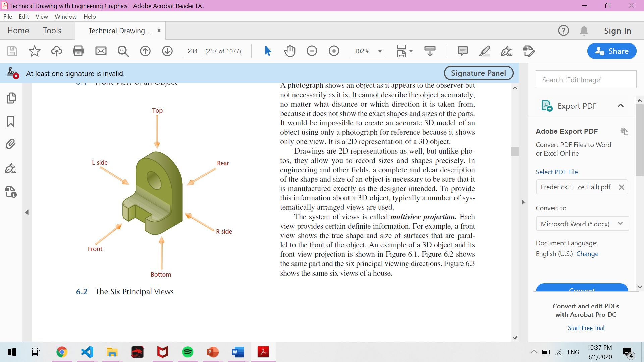Open the Bookmarks panel icon
This screenshot has width=644, height=362.
pyautogui.click(x=11, y=121)
